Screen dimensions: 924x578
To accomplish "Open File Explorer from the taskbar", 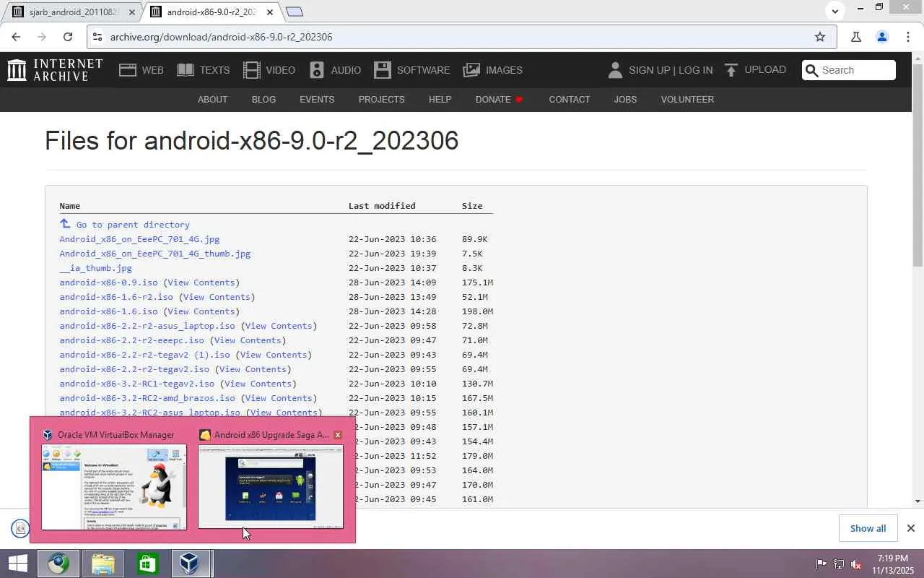I will pyautogui.click(x=103, y=564).
